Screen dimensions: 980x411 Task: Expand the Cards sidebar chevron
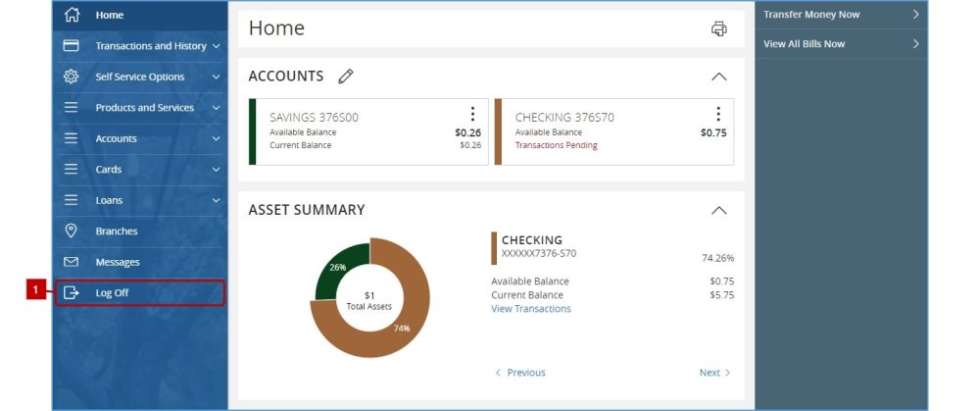[217, 170]
